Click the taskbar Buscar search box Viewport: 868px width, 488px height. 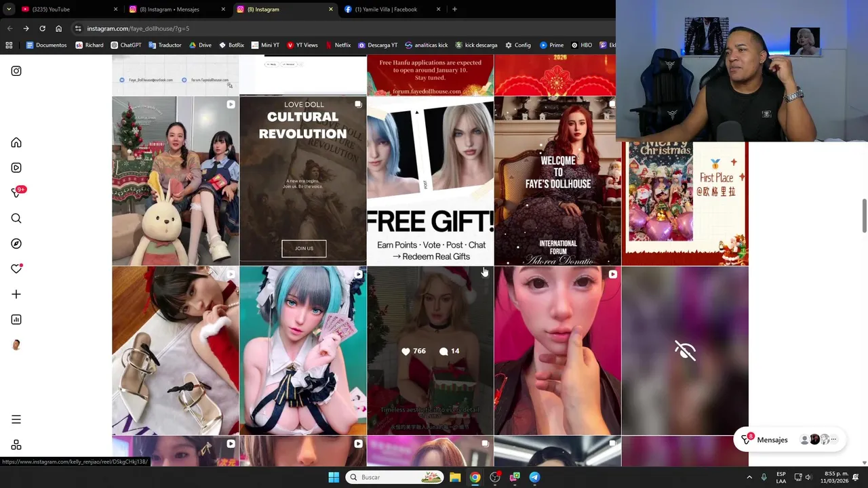click(x=394, y=477)
